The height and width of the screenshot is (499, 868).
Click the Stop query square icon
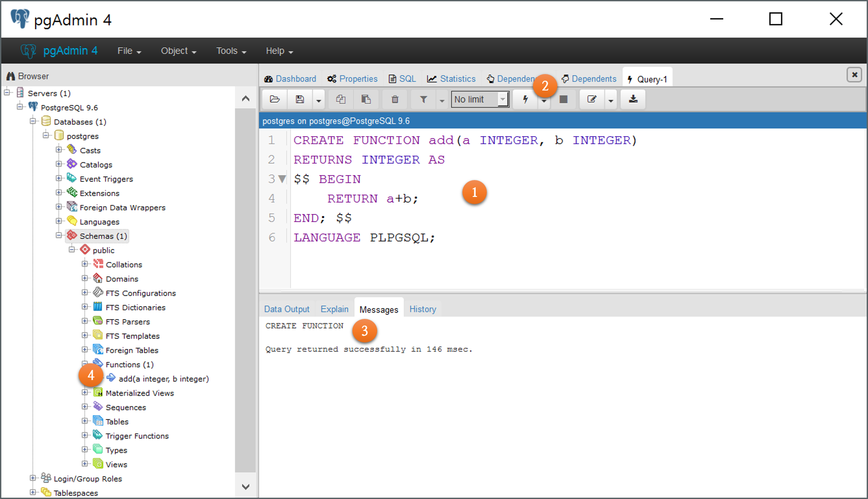pos(564,99)
